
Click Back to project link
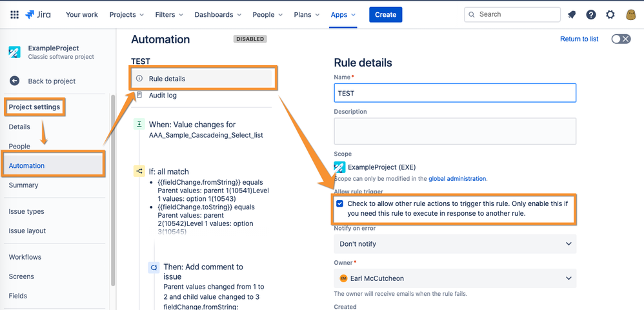[52, 81]
